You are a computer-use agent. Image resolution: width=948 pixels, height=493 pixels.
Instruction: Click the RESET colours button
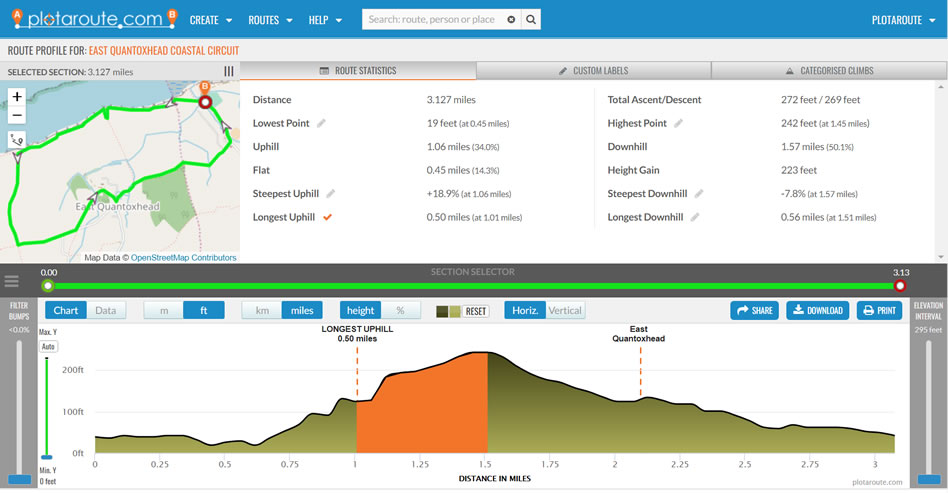coord(476,312)
